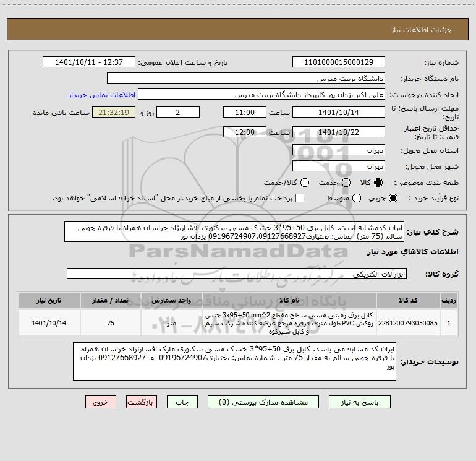Screen dimensions: 476x461
Task: Click ردیف column header
Action: click(x=449, y=300)
